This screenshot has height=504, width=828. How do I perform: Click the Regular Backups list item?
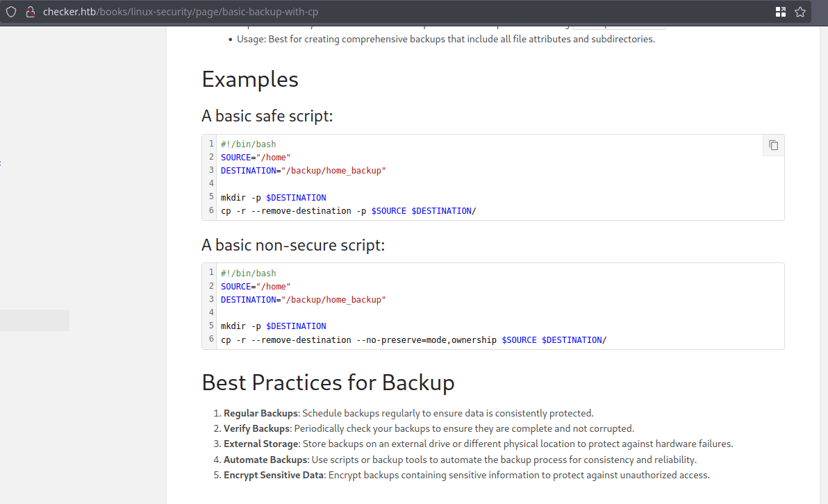408,413
